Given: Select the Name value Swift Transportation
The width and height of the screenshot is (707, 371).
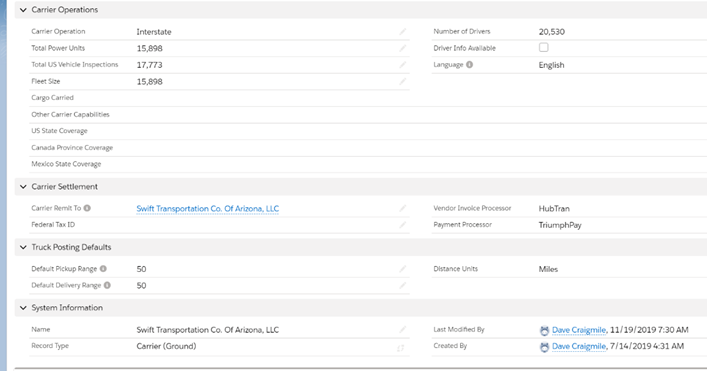Looking at the screenshot, I should [208, 330].
